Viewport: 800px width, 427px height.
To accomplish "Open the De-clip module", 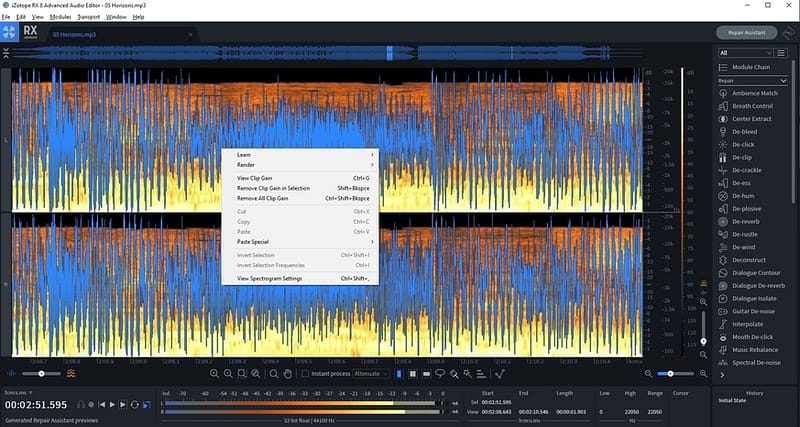I will tap(735, 157).
